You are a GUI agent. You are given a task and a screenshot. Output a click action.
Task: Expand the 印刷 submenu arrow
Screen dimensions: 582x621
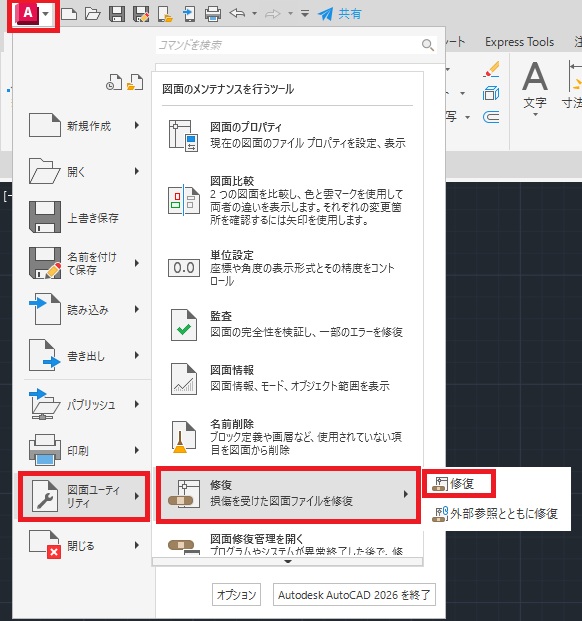137,450
